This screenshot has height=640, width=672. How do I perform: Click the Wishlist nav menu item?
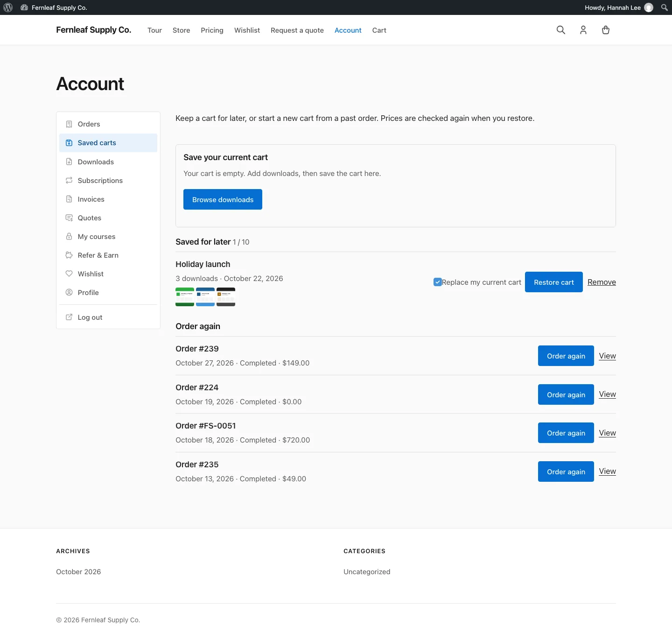[x=247, y=30]
